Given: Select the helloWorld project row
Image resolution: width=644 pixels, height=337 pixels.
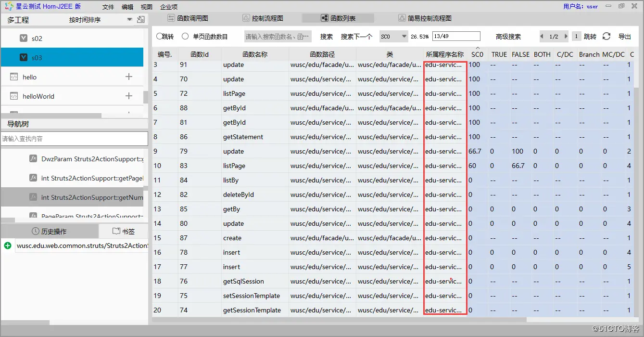Looking at the screenshot, I should click(72, 96).
